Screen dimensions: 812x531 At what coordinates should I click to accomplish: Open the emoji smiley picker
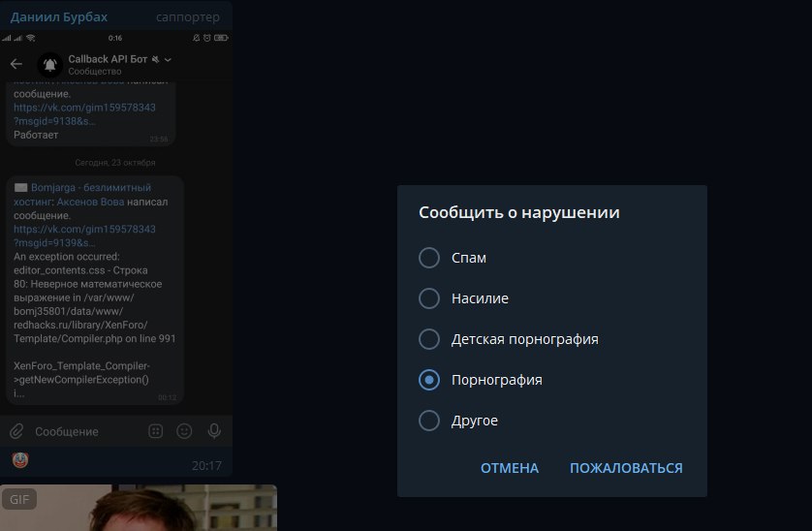[x=184, y=431]
